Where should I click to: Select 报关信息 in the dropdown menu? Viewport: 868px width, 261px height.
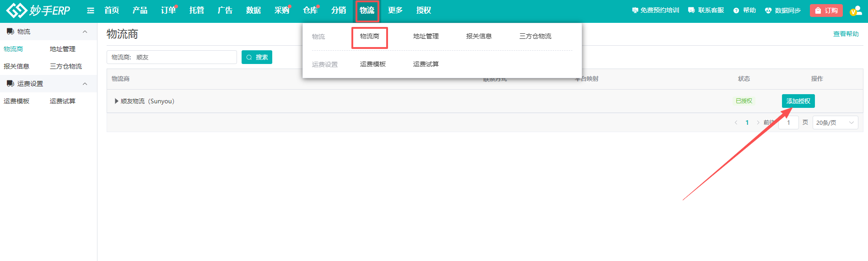479,36
